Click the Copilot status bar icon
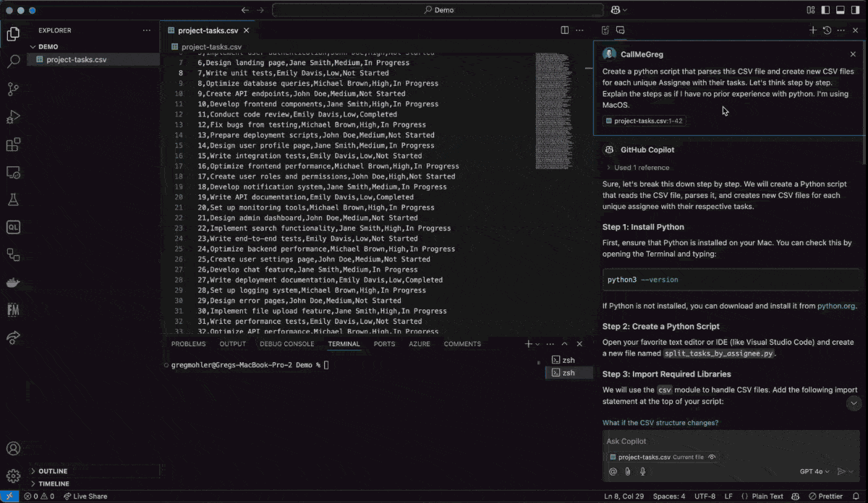The height and width of the screenshot is (503, 868). tap(796, 496)
